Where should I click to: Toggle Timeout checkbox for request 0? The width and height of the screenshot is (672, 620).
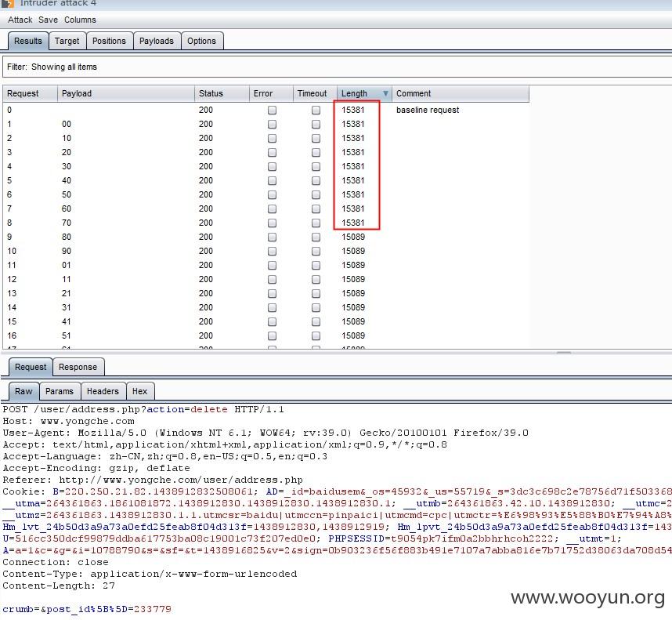[x=316, y=111]
